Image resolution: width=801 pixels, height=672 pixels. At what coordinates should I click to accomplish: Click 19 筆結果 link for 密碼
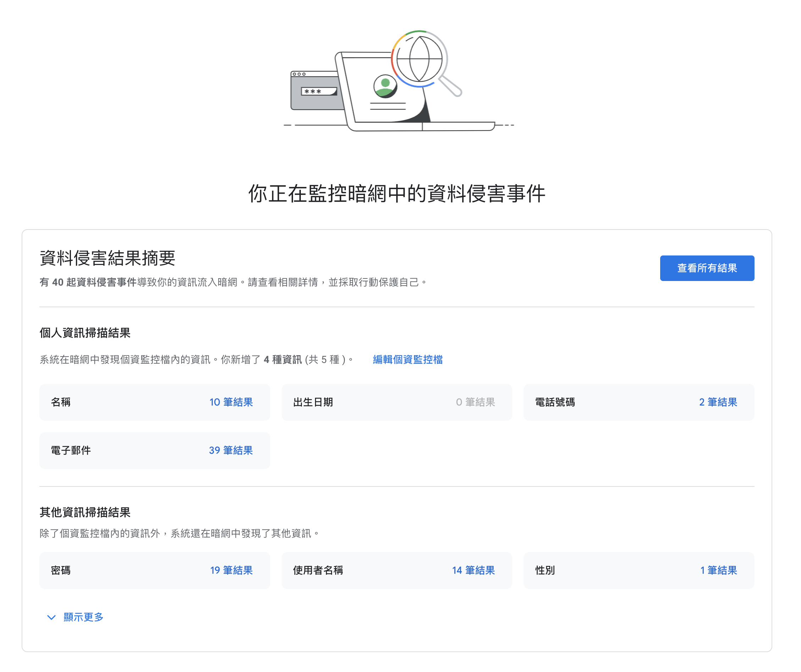click(231, 570)
